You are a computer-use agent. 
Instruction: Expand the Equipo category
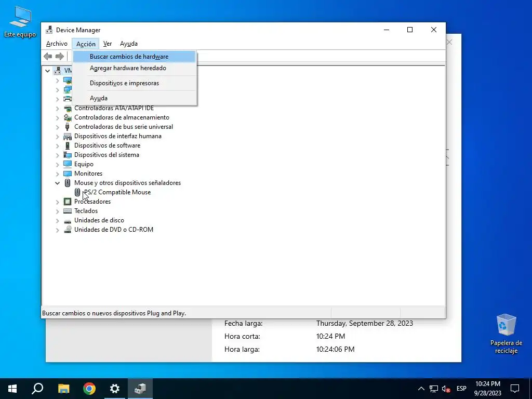click(x=57, y=165)
